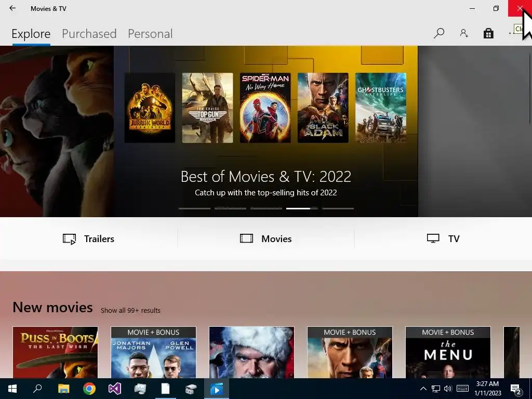532x399 pixels.
Task: Open network status tray icon
Action: pos(436,389)
